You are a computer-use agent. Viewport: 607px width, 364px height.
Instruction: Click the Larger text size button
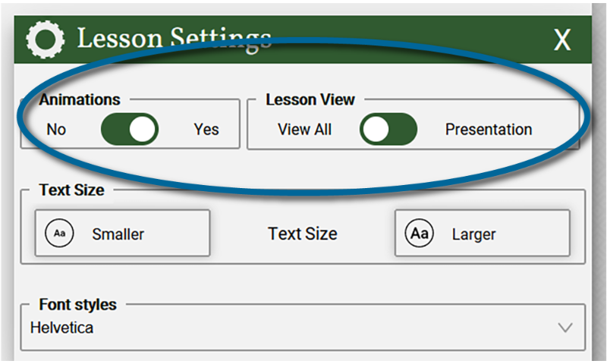[483, 234]
